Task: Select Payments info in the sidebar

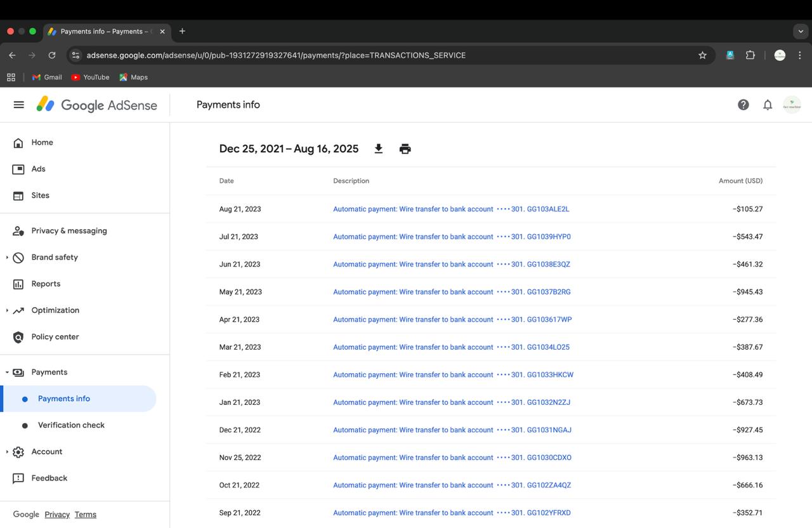Action: pyautogui.click(x=78, y=399)
